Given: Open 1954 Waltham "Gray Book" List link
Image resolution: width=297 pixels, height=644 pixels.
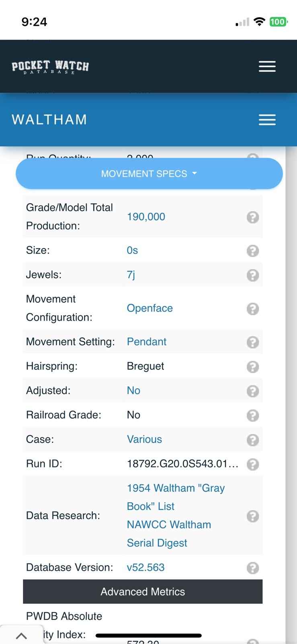Looking at the screenshot, I should [176, 497].
